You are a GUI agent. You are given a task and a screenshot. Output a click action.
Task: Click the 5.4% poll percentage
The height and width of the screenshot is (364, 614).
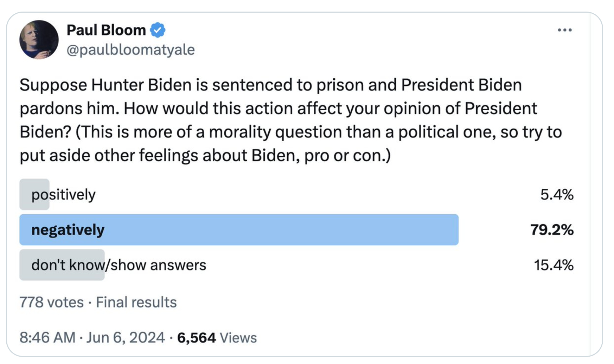(x=557, y=195)
